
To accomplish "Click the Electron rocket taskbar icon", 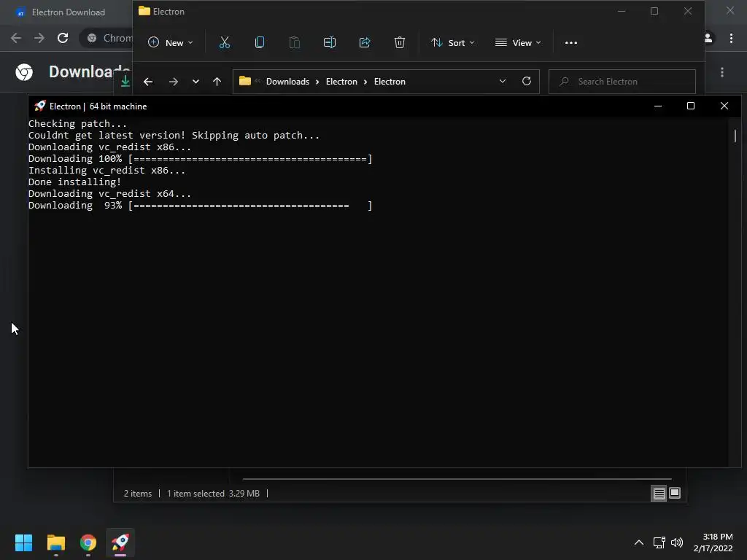I will coord(120,542).
